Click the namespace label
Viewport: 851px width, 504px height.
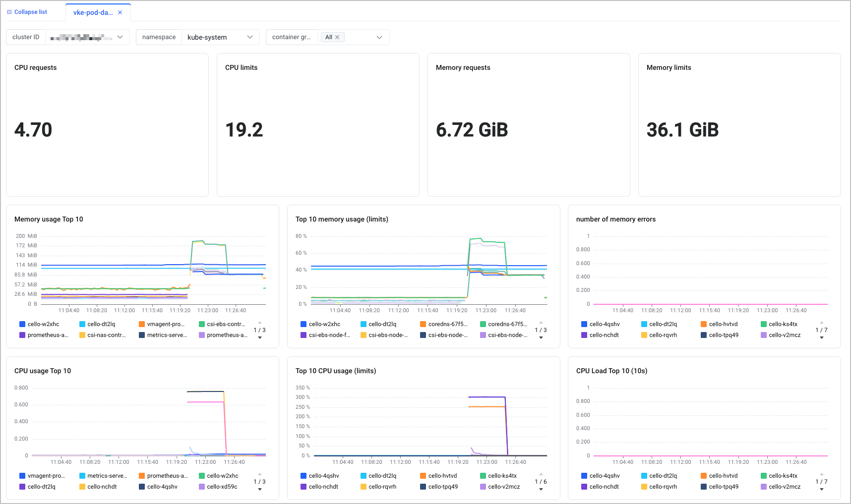pyautogui.click(x=159, y=37)
